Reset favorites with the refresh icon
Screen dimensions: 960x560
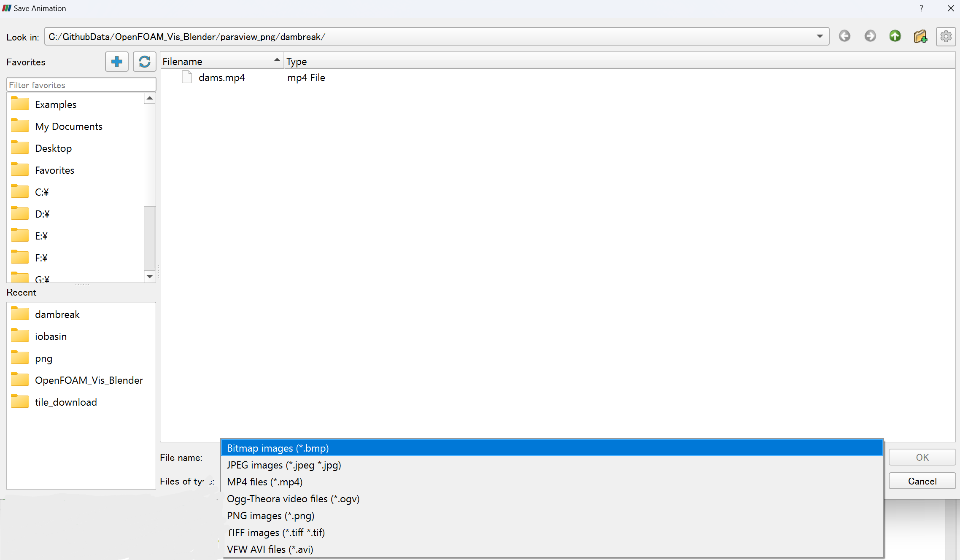[x=145, y=62]
